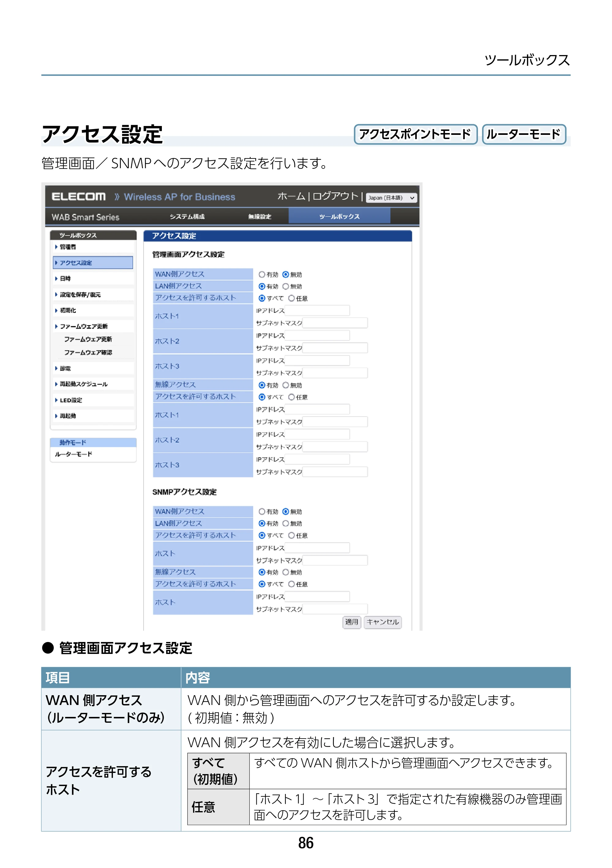Click the ログアウト link in header
The width and height of the screenshot is (612, 868).
coord(335,196)
